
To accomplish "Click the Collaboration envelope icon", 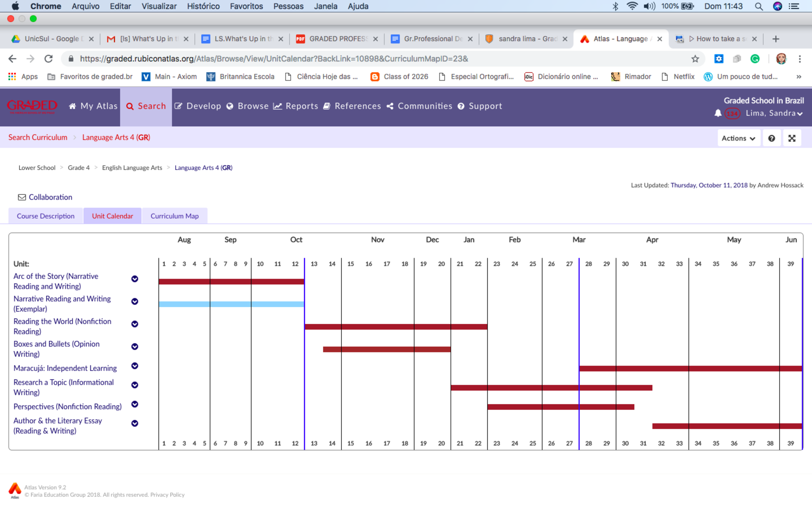I will (22, 197).
